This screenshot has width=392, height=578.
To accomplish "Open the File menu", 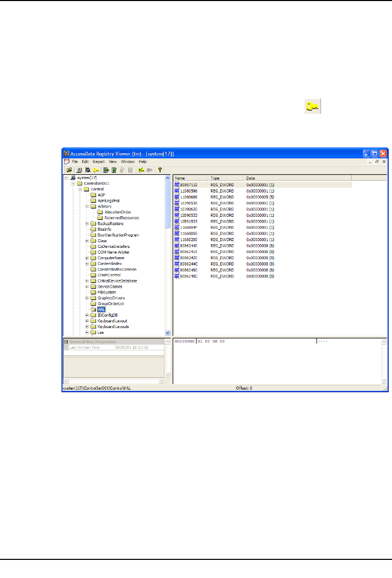I will tap(75, 161).
